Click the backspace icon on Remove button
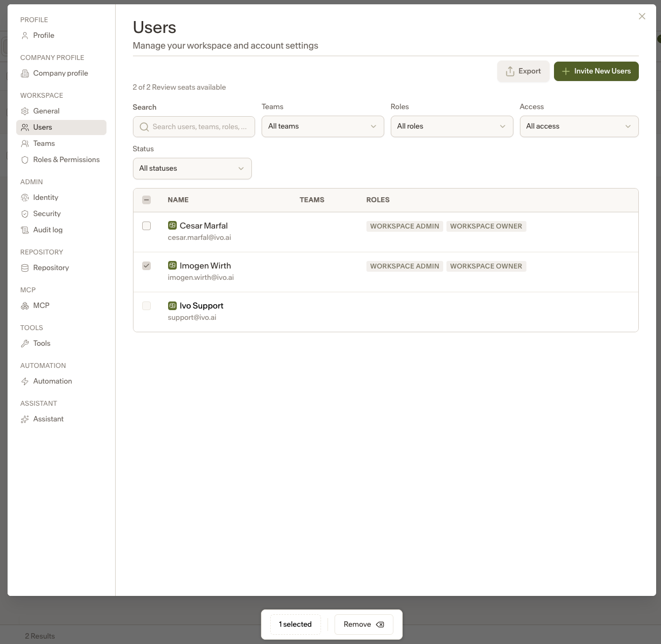This screenshot has width=661, height=644. click(380, 625)
